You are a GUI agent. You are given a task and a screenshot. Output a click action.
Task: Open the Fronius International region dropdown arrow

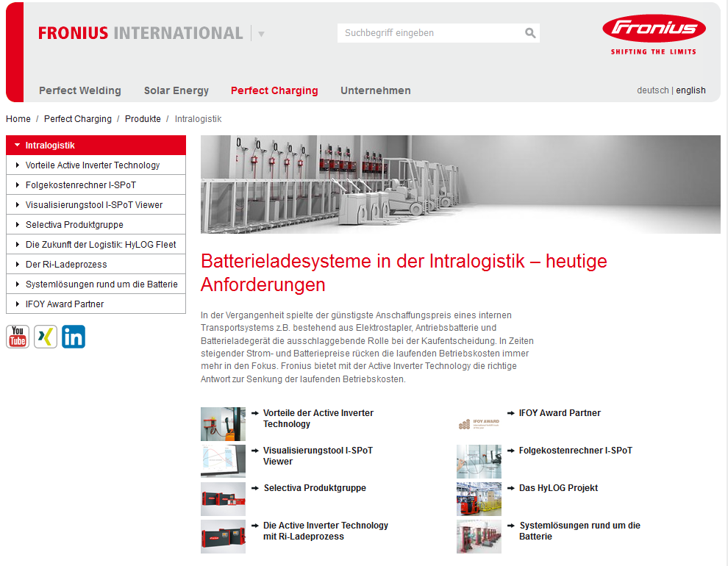261,34
